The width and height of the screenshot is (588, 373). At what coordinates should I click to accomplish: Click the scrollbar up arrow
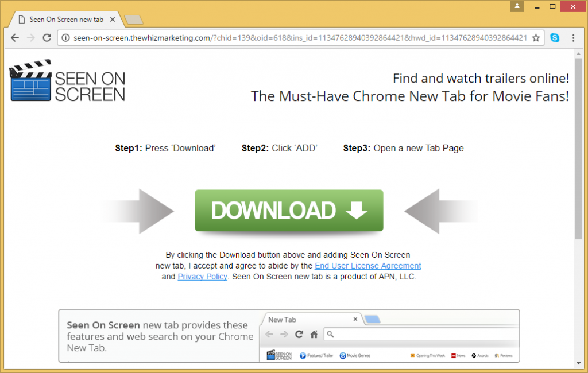pyautogui.click(x=578, y=54)
